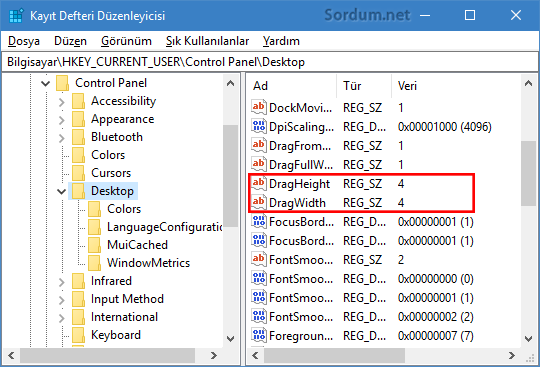Screen dimensions: 540x367
Task: Select the Keyboard key label
Action: coord(116,335)
